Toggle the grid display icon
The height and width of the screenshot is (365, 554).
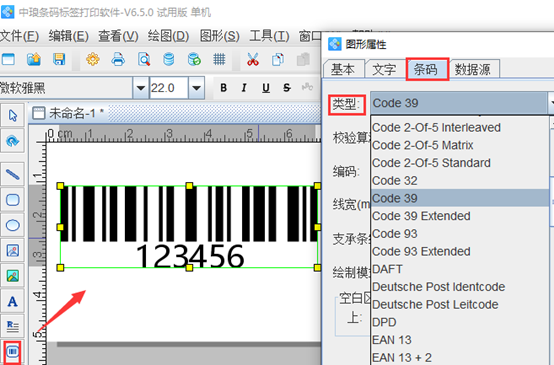pos(219,59)
